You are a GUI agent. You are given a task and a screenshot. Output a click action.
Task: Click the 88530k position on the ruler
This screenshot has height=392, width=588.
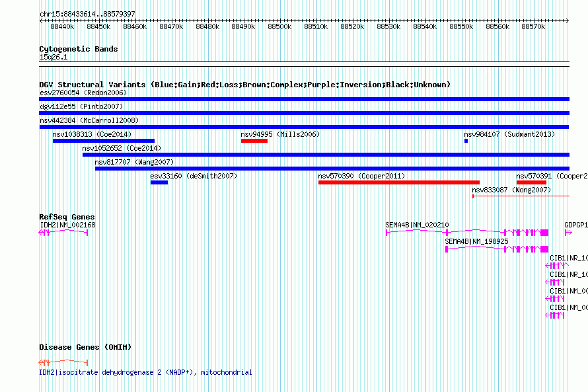tap(388, 26)
